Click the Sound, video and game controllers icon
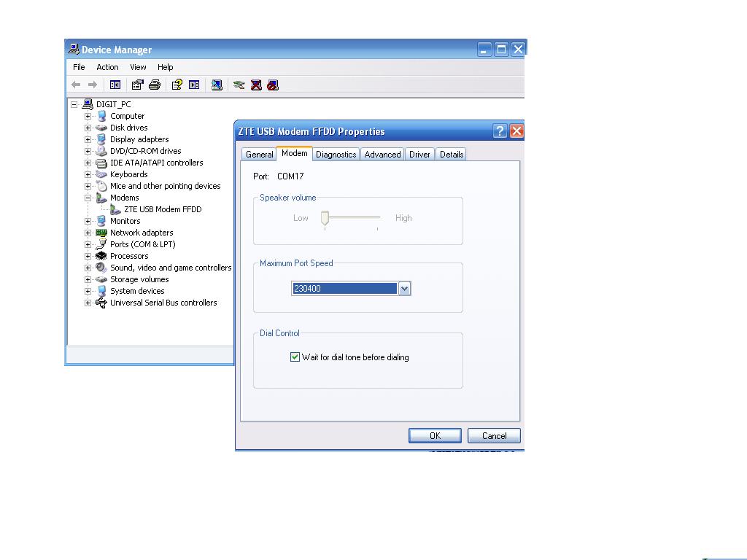This screenshot has height=560, width=747. tap(101, 268)
